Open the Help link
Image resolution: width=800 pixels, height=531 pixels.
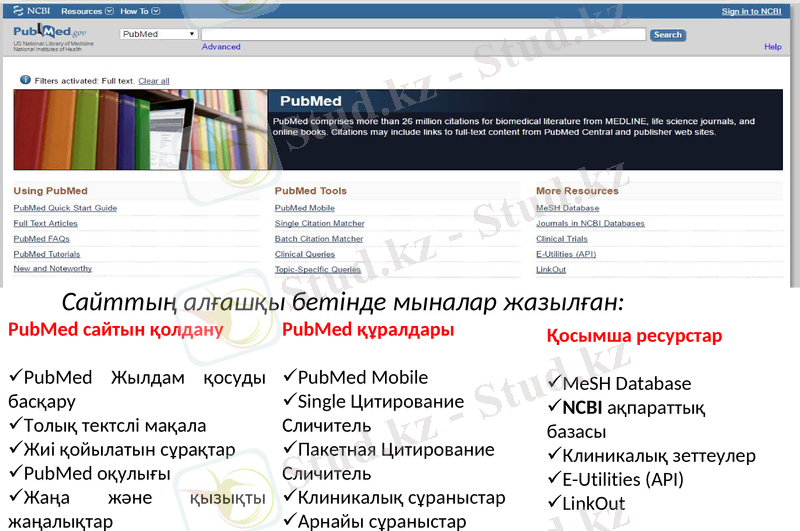tap(772, 47)
